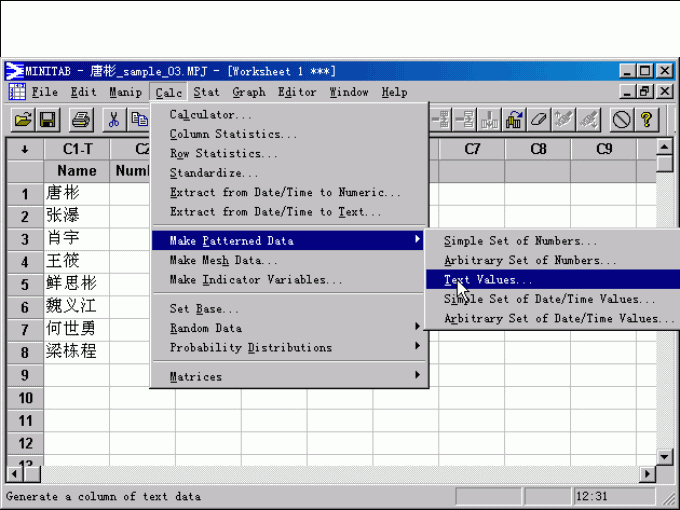Click the Open Project folder icon
The image size is (680, 510).
[22, 120]
